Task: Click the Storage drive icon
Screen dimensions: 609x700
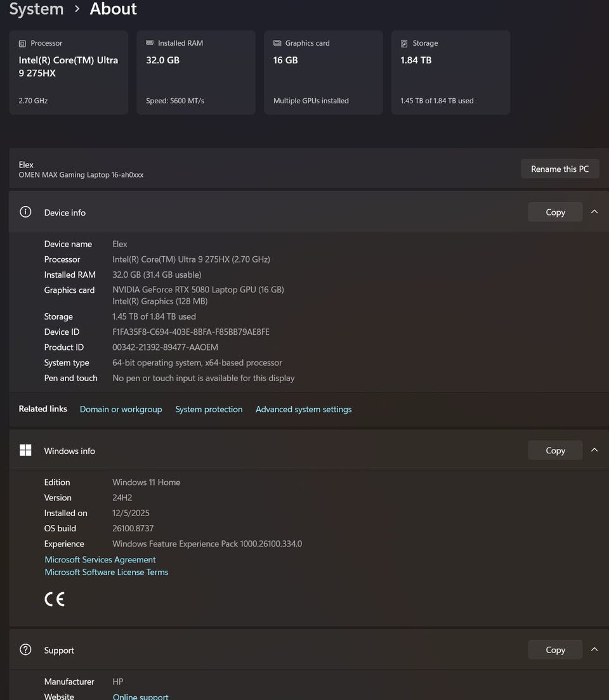Action: tap(404, 43)
